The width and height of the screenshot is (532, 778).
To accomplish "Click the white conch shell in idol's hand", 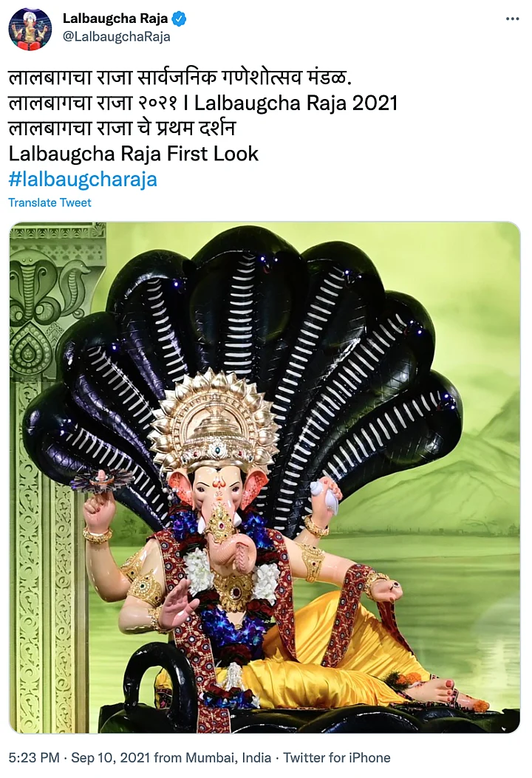I will tap(324, 498).
